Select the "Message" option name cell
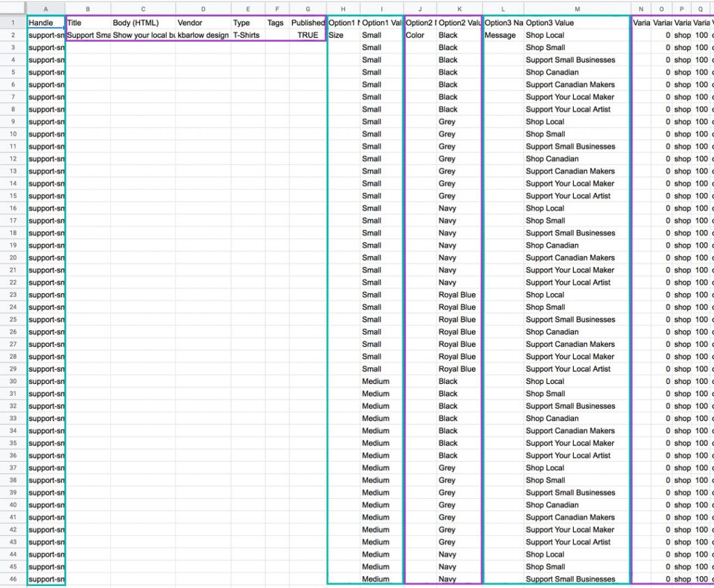Image resolution: width=714 pixels, height=588 pixels. tap(503, 36)
